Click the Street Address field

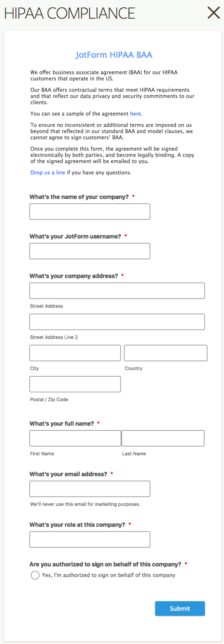(x=117, y=291)
